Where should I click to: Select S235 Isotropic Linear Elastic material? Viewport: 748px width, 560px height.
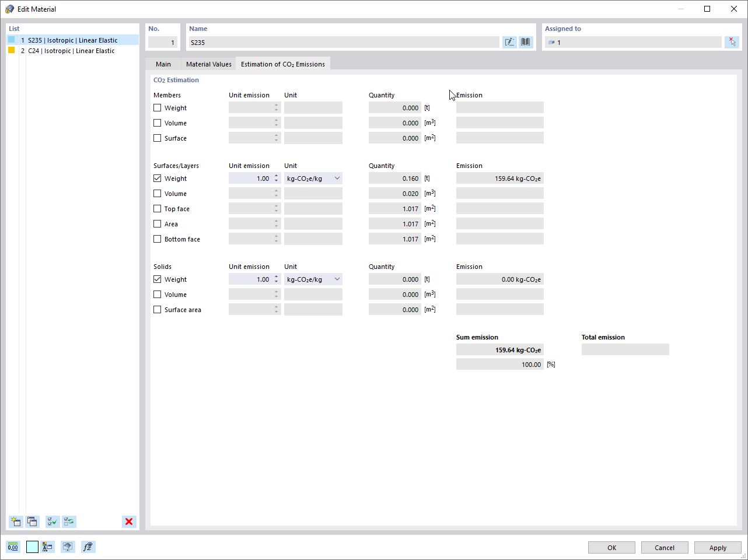point(72,40)
